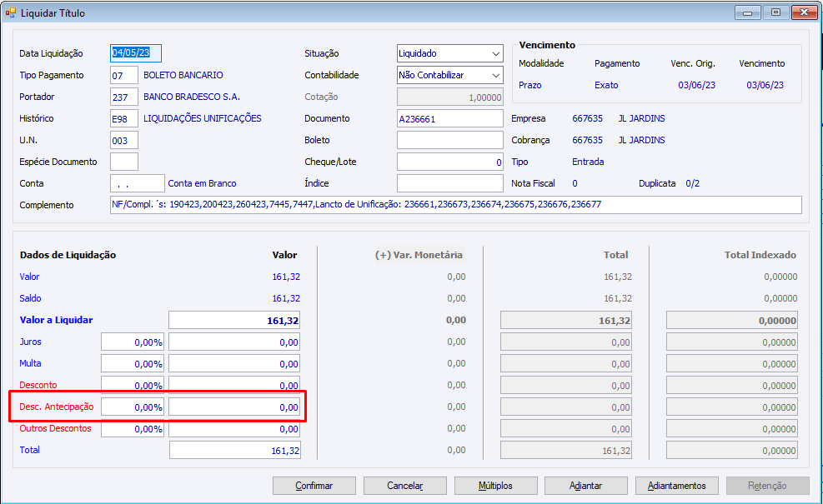Open Adiantamentos via its button
The width and height of the screenshot is (823, 504).
pos(676,486)
